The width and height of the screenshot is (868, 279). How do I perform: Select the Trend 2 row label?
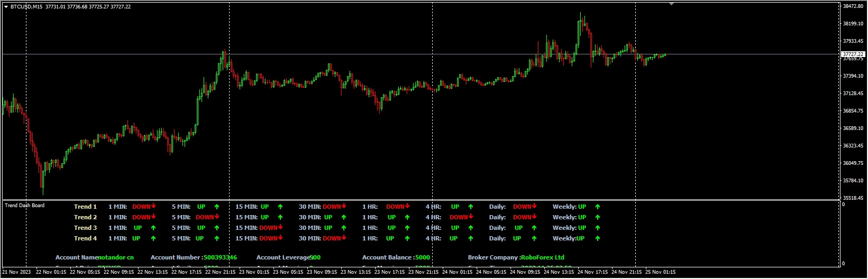(85, 217)
